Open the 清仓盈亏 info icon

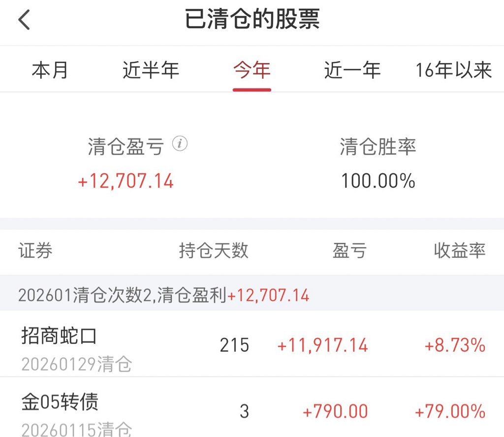[x=180, y=143]
